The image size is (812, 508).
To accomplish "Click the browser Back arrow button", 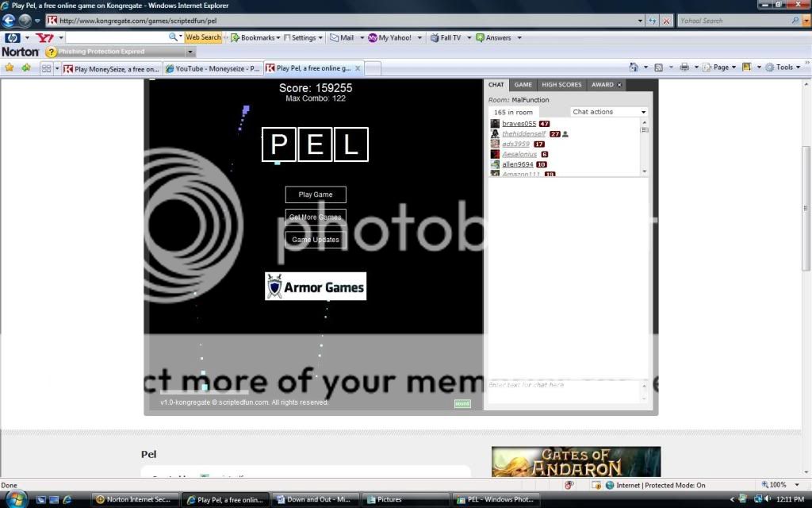I will click(x=9, y=21).
